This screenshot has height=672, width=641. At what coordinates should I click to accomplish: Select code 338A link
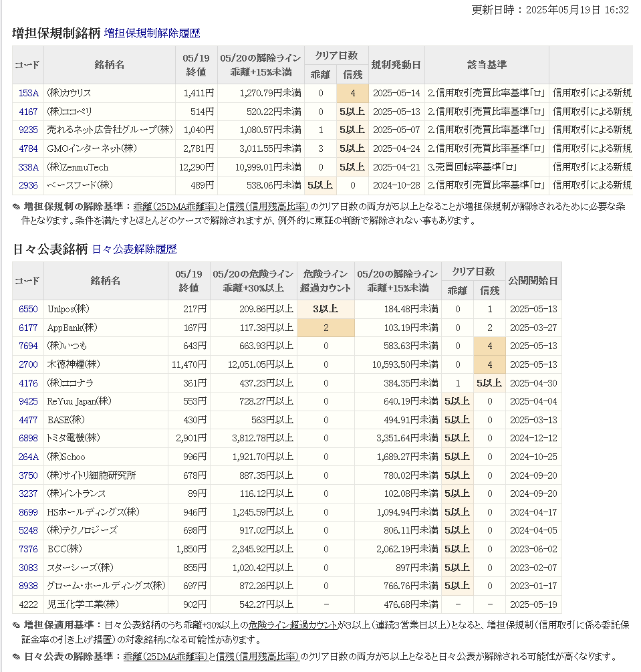coord(28,167)
